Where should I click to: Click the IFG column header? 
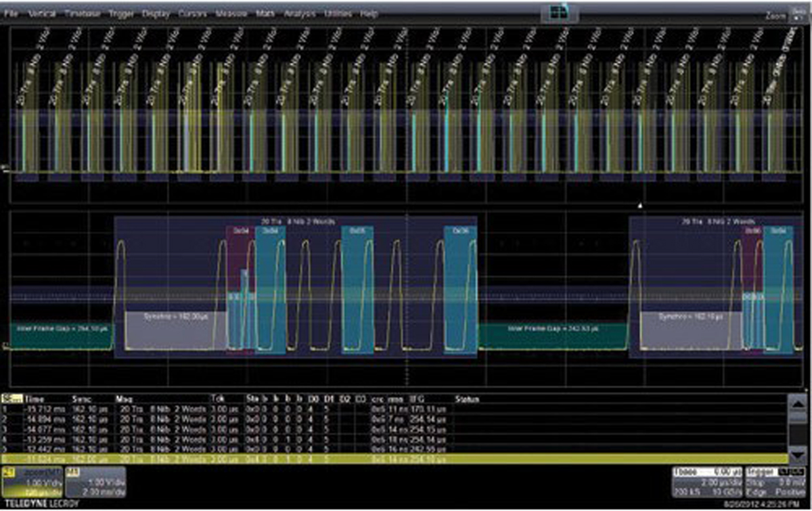[x=417, y=399]
